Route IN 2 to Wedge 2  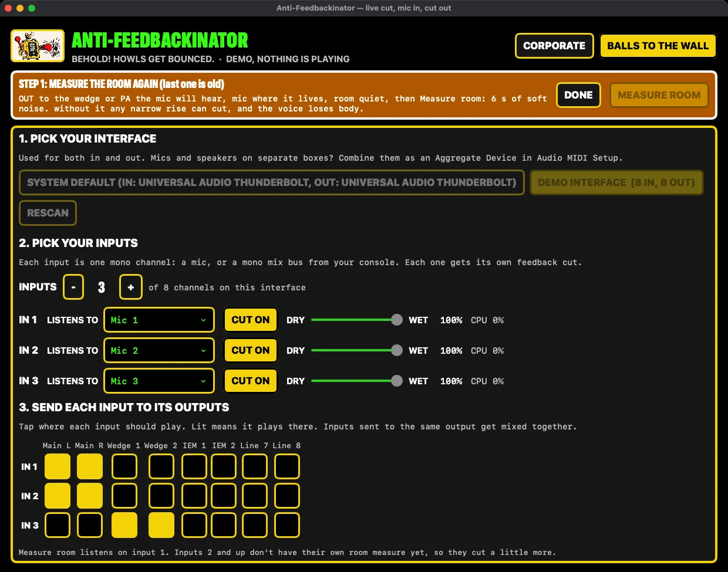(161, 496)
